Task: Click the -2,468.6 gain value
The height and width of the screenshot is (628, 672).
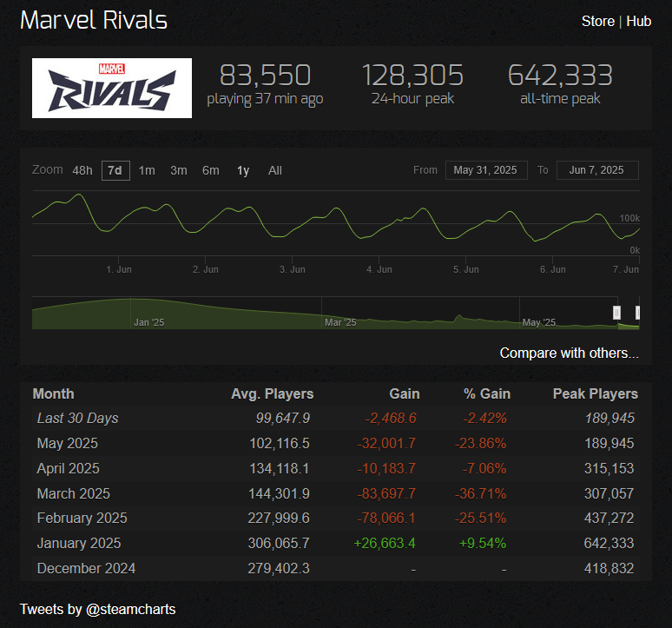Action: click(x=391, y=418)
